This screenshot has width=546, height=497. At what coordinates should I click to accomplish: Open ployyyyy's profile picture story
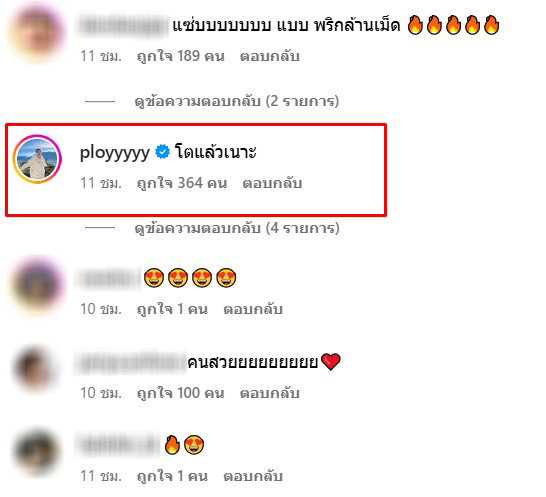37,159
